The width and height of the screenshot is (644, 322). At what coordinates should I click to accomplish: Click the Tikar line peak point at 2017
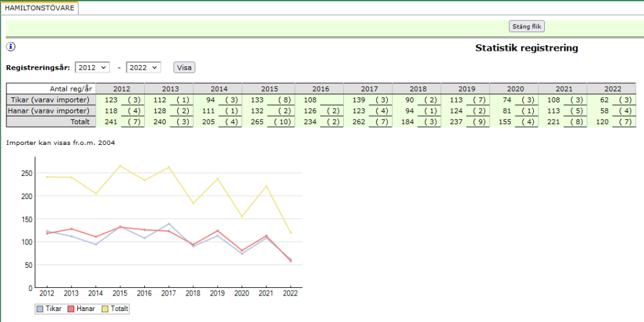pyautogui.click(x=169, y=224)
